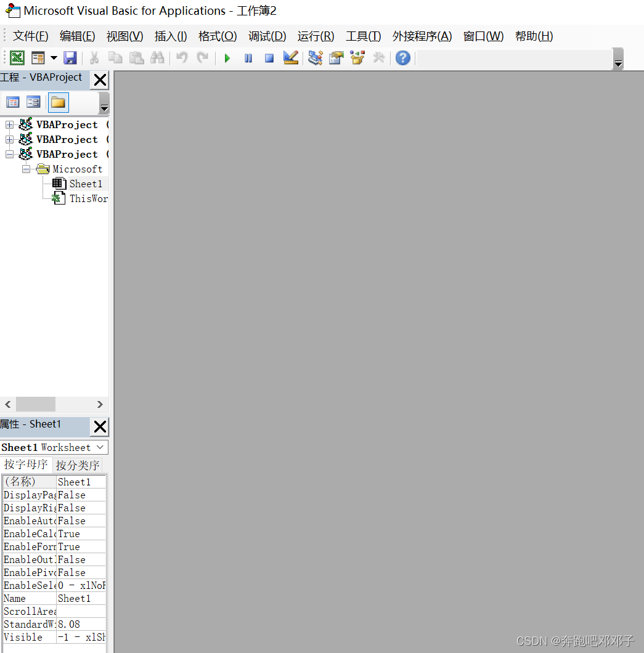Open Object Browser toolbar icon
644x653 pixels.
(357, 58)
